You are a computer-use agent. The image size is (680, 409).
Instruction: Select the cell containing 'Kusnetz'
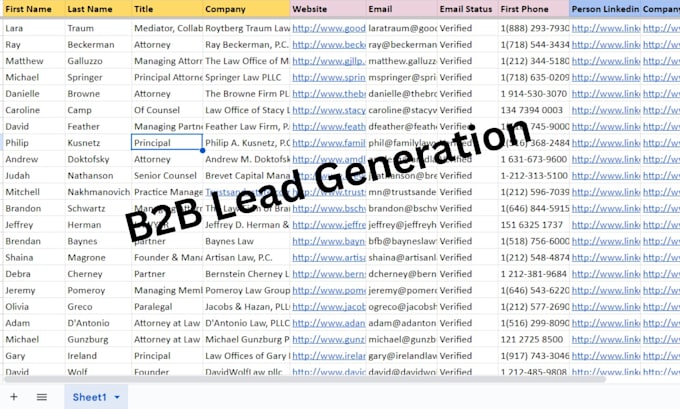pyautogui.click(x=98, y=143)
